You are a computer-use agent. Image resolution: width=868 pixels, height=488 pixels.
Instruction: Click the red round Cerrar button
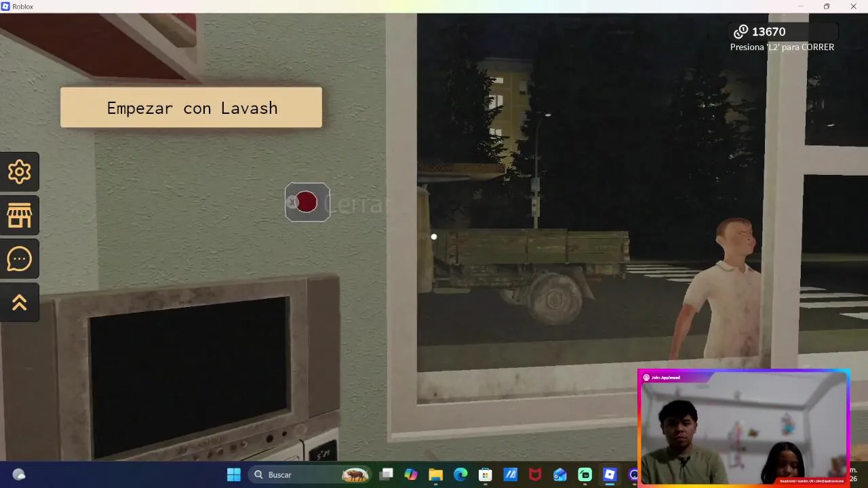[307, 202]
